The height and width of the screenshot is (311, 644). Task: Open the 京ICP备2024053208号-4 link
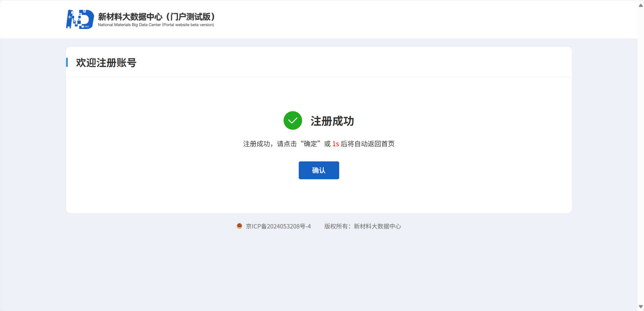[x=278, y=226]
